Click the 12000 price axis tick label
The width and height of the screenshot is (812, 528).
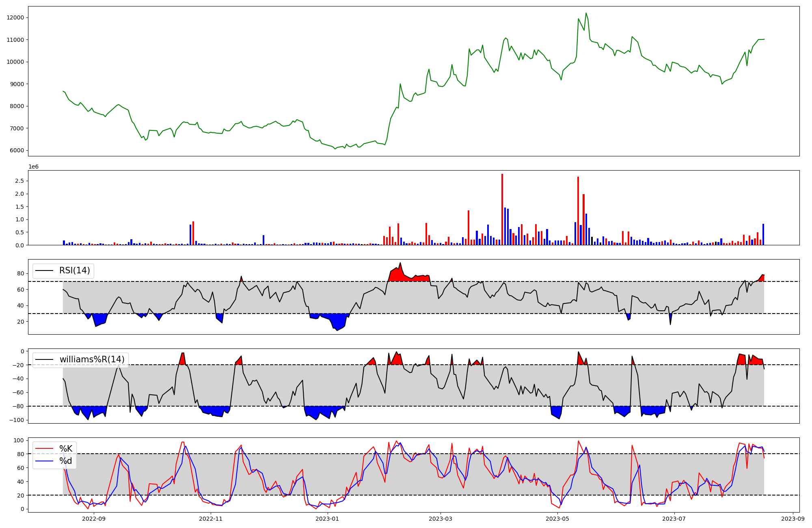[15, 17]
